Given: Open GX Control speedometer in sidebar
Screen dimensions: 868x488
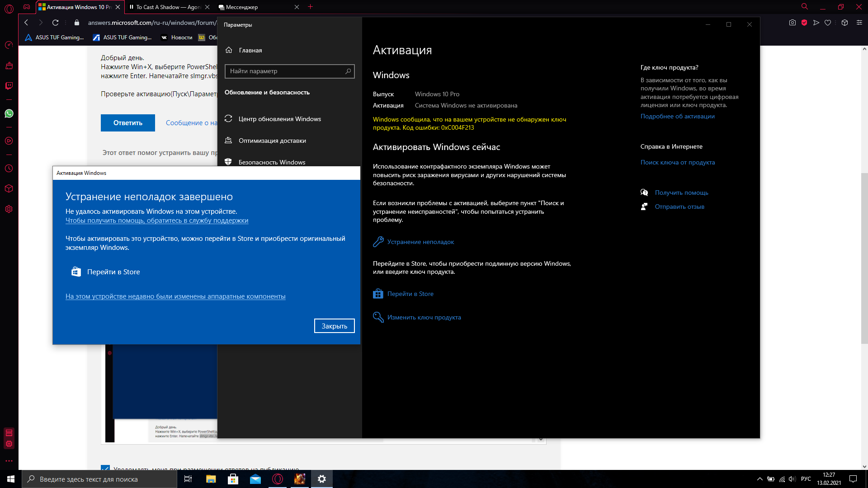Looking at the screenshot, I should pyautogui.click(x=9, y=45).
